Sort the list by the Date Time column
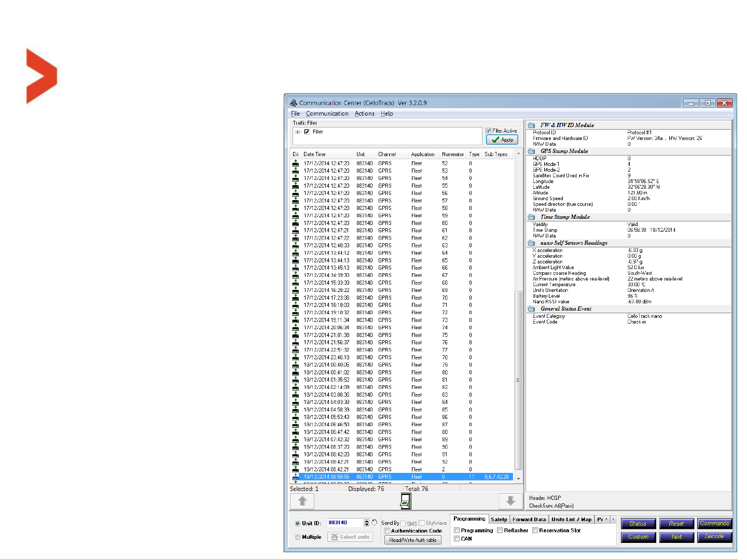This screenshot has width=747, height=560. point(328,155)
